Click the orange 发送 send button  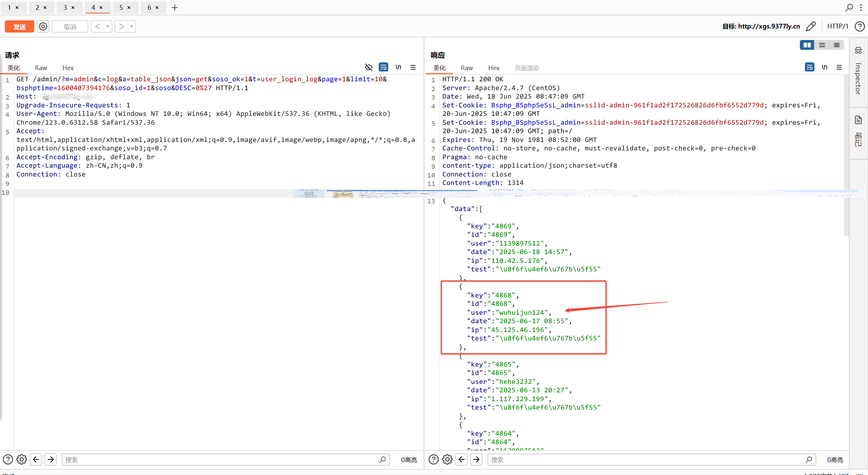click(x=19, y=26)
